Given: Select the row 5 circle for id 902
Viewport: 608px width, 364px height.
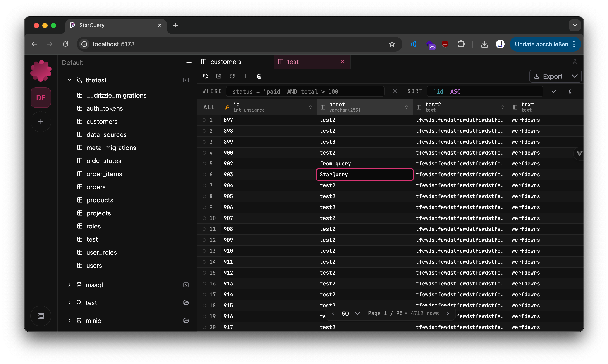Looking at the screenshot, I should (204, 164).
